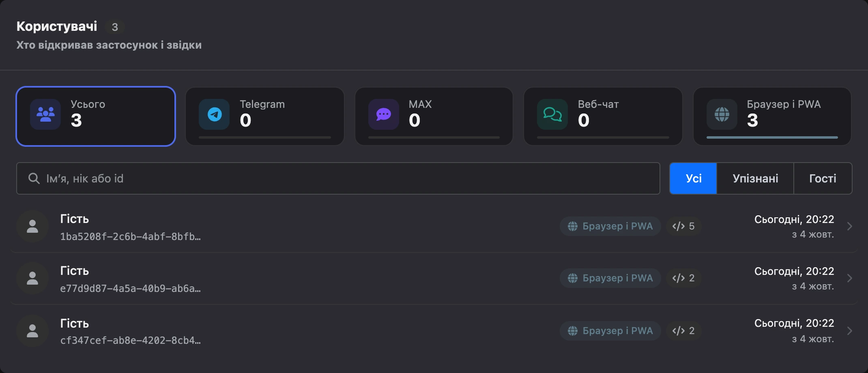The height and width of the screenshot is (373, 868).
Task: Click the id e77d9d87-4a5a-40b9-ab6a…
Action: [x=130, y=289]
